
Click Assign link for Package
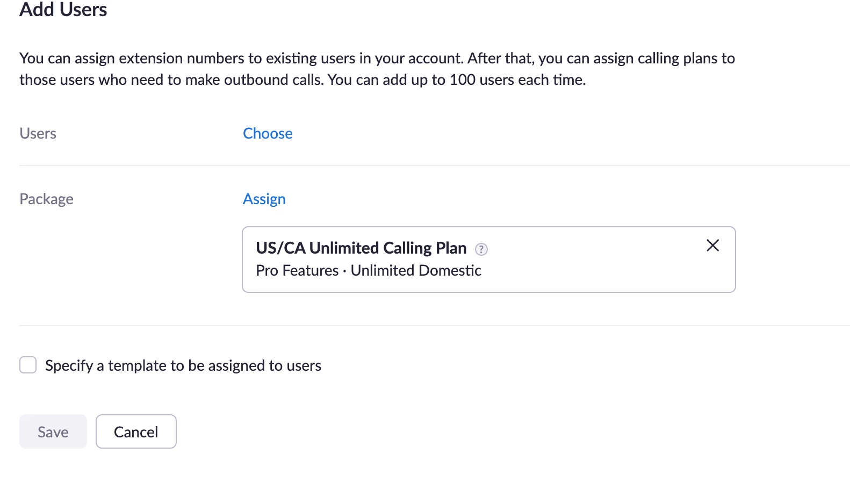264,199
